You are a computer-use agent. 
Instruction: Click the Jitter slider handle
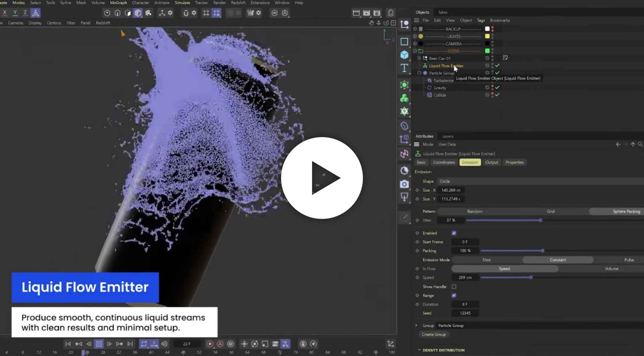pyautogui.click(x=540, y=220)
